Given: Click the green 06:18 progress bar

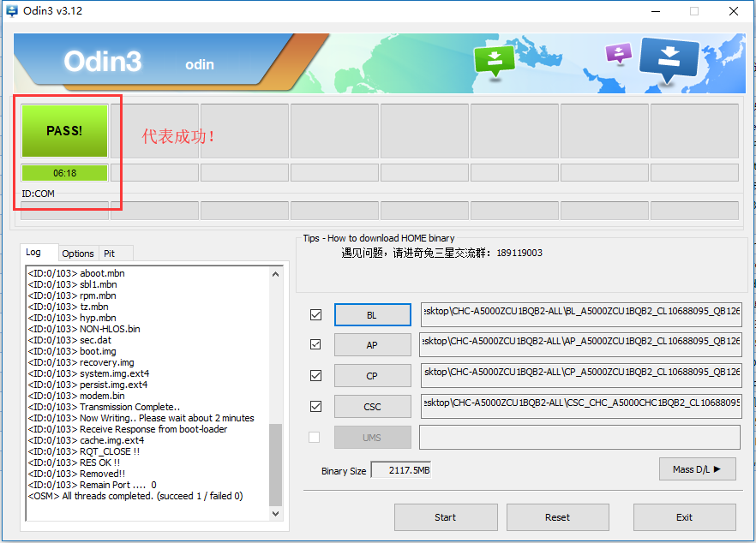Looking at the screenshot, I should (x=64, y=173).
